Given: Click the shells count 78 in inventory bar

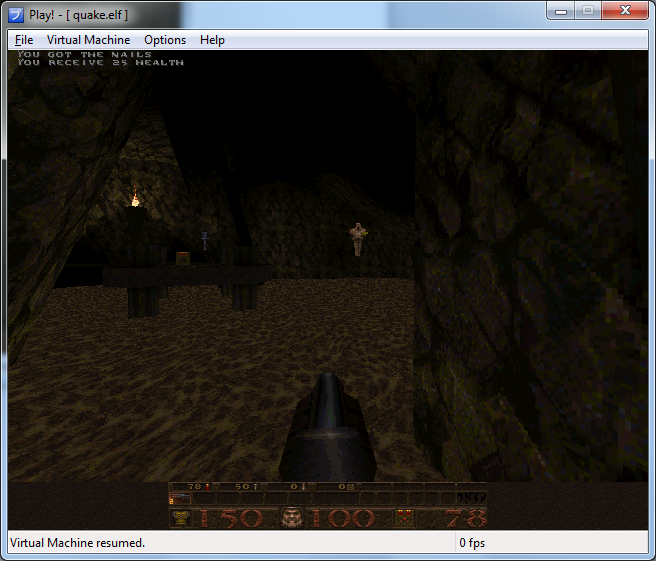Looking at the screenshot, I should pos(195,487).
